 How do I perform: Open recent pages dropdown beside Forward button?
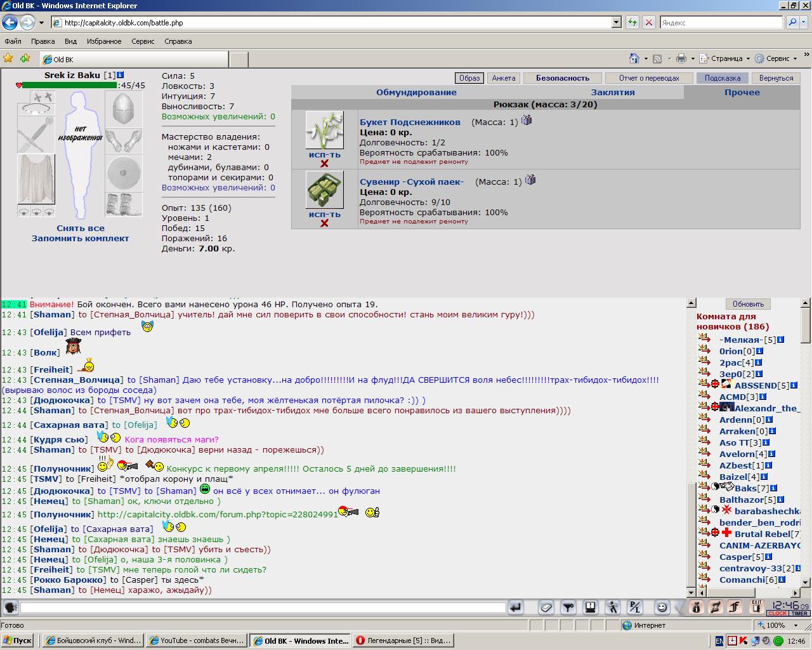click(x=41, y=22)
